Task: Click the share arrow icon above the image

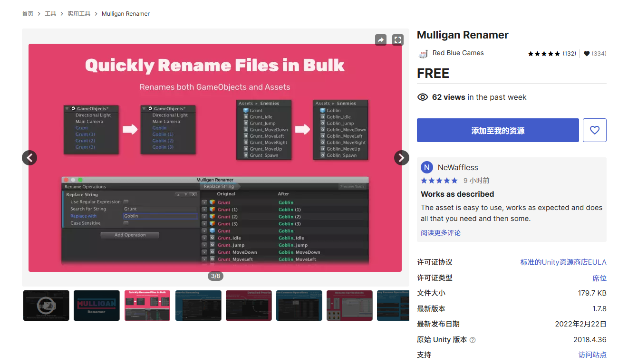Action: [x=380, y=40]
